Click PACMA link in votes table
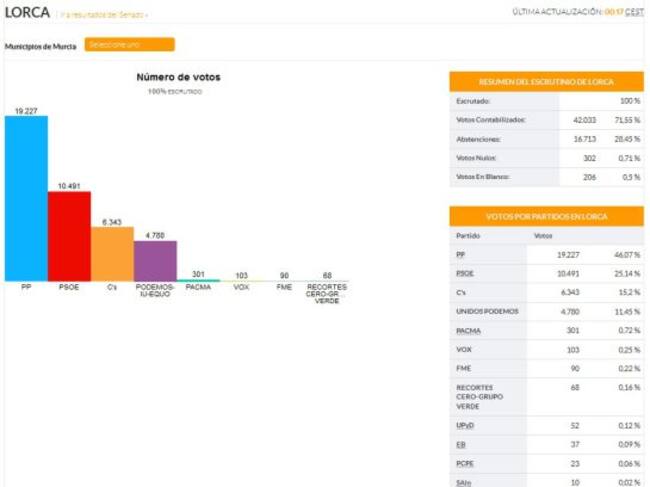The height and width of the screenshot is (487, 650). coord(468,329)
